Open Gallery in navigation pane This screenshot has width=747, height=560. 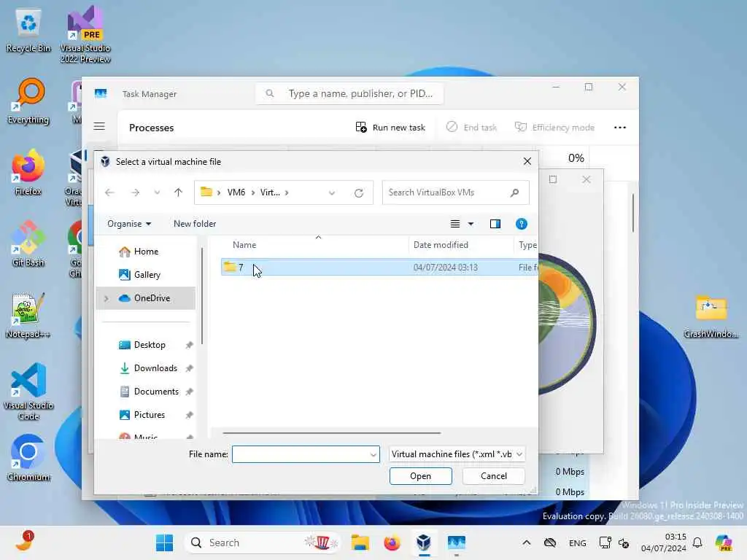click(147, 275)
